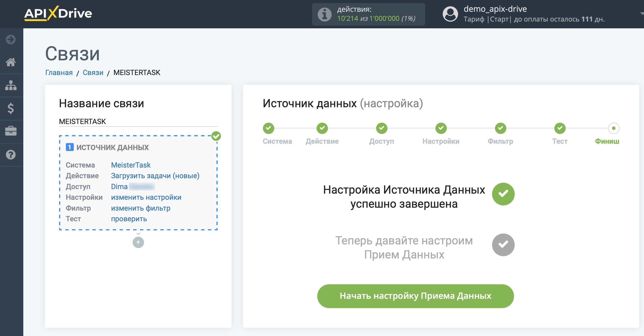Go to the Доступ step
644x336 pixels.
(x=382, y=128)
